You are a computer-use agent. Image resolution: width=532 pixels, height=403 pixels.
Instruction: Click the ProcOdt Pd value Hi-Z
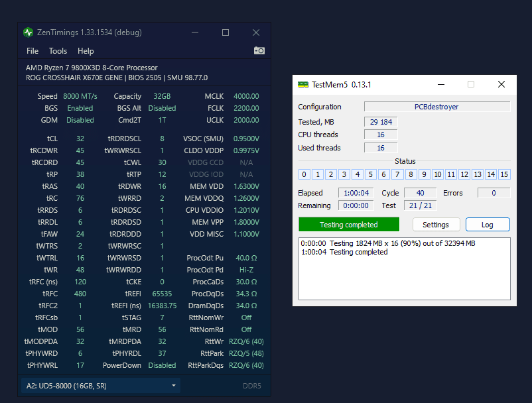(246, 270)
